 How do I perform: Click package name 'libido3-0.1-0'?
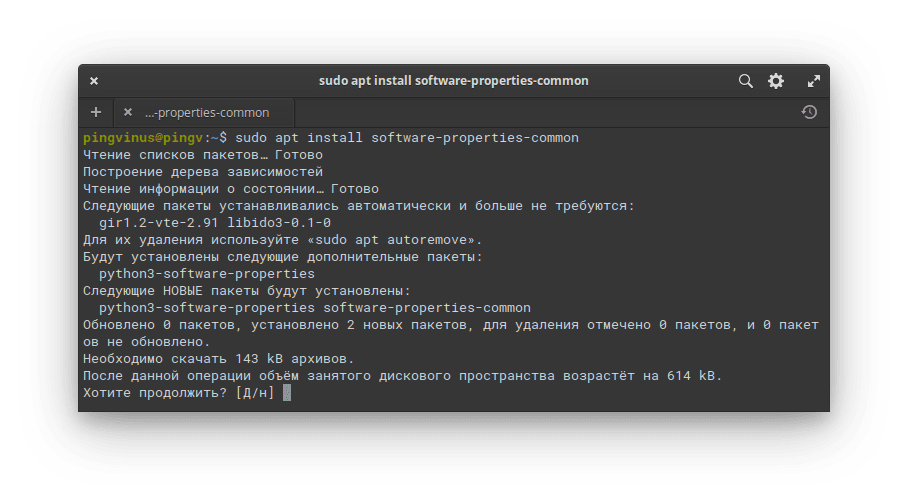click(x=279, y=222)
